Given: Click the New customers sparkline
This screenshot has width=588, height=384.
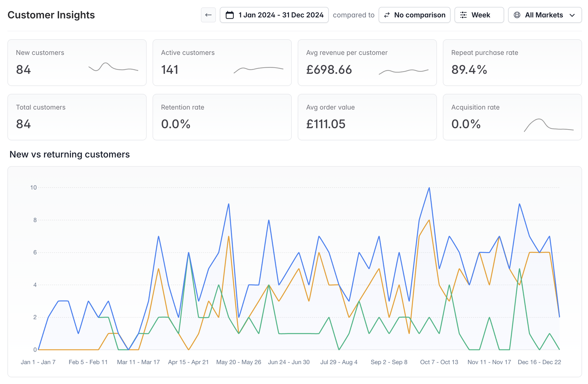Looking at the screenshot, I should coord(113,67).
